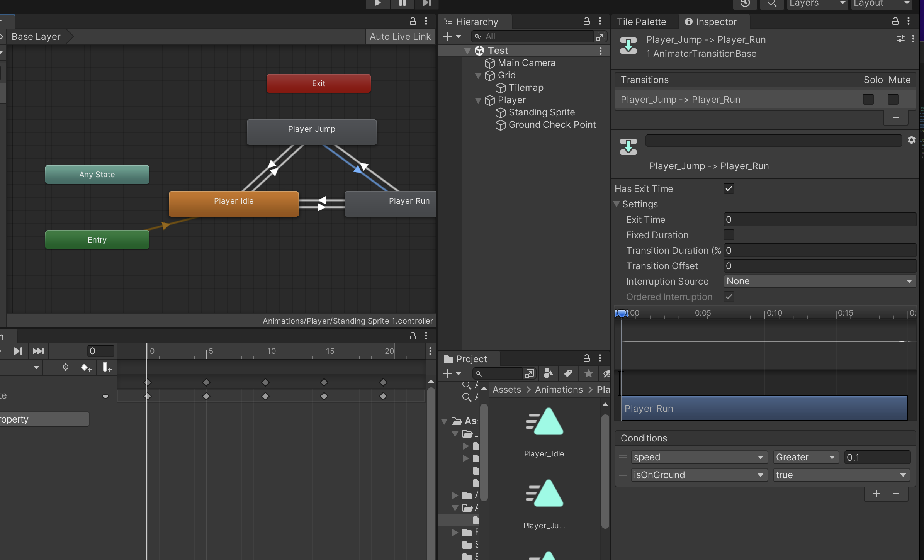Switch to the Tile Palette tab
This screenshot has height=560, width=924.
pyautogui.click(x=641, y=22)
